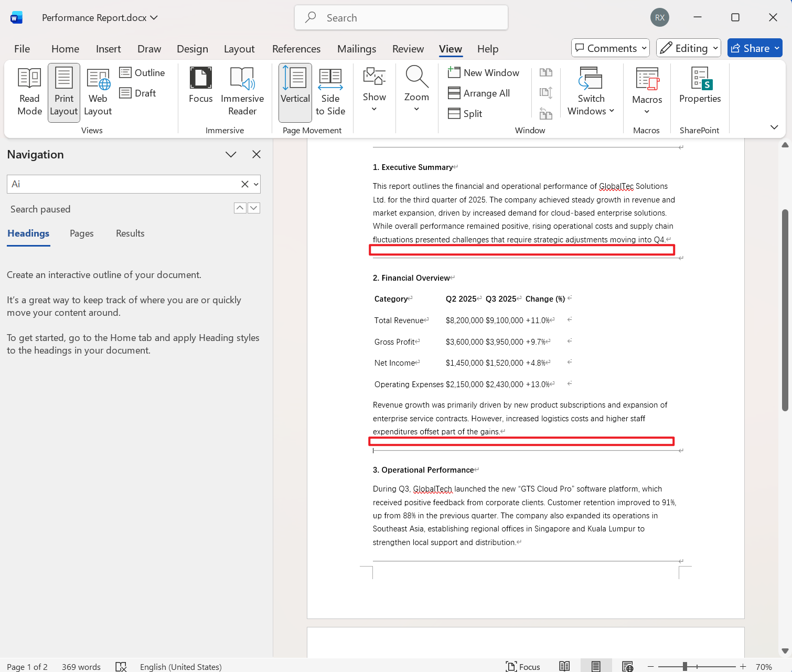This screenshot has width=792, height=672.
Task: Open a New Window
Action: [x=484, y=73]
